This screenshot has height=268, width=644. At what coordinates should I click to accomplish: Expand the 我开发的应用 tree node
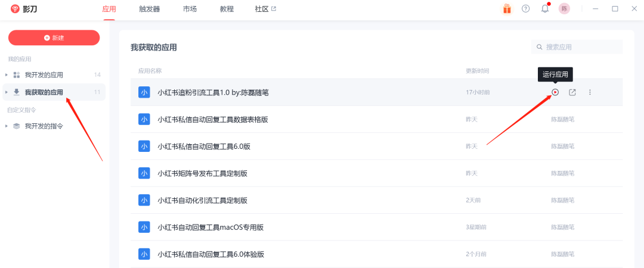click(6, 74)
